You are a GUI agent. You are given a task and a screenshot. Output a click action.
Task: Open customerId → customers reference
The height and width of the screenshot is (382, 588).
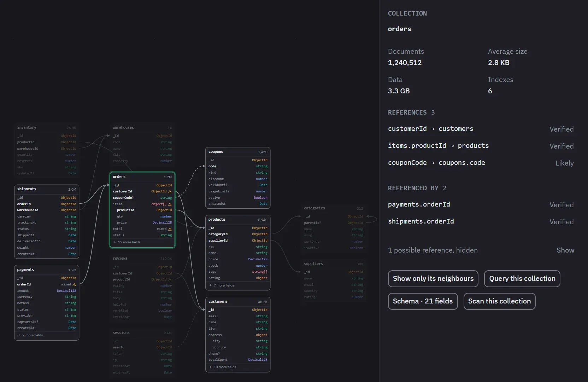coord(481,129)
